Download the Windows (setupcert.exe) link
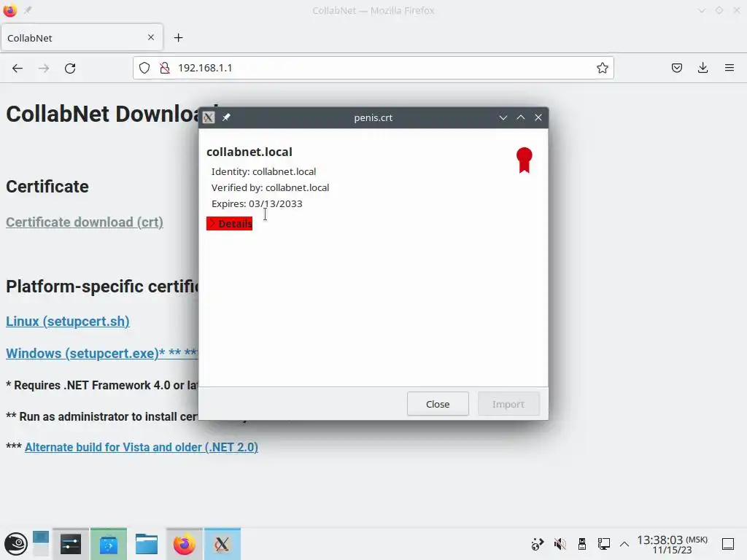The height and width of the screenshot is (560, 747). click(x=102, y=354)
